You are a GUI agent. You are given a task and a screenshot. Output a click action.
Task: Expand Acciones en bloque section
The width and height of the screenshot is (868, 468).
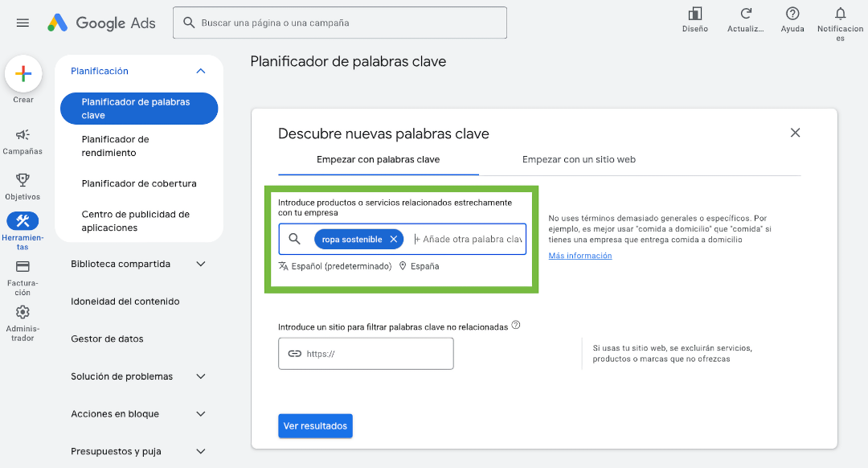point(201,414)
